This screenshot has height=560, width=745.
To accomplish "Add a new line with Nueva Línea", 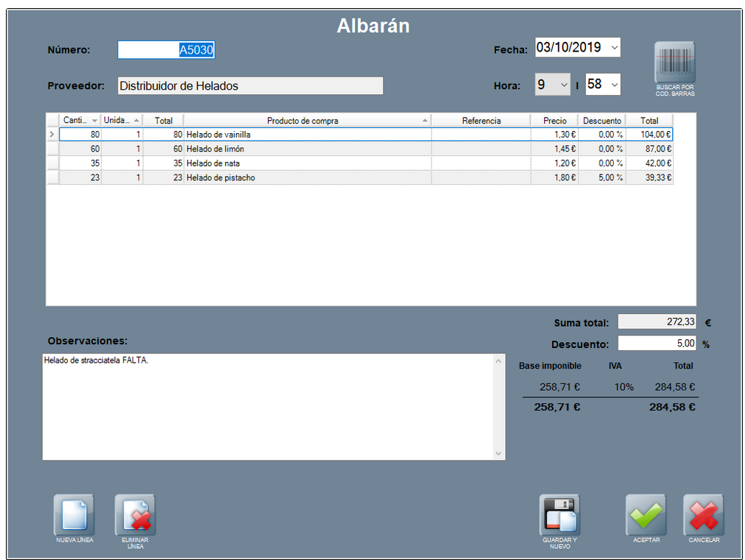I will click(x=74, y=514).
